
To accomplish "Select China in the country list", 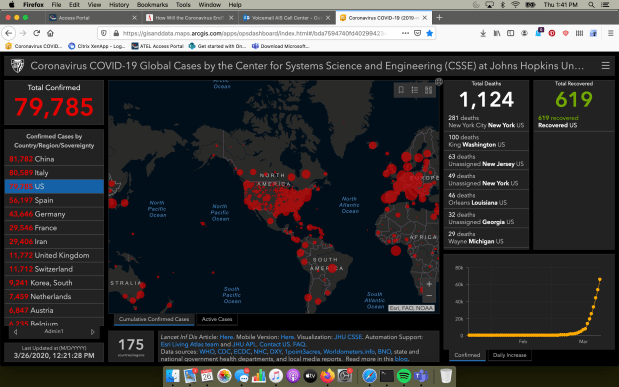I will pos(54,159).
